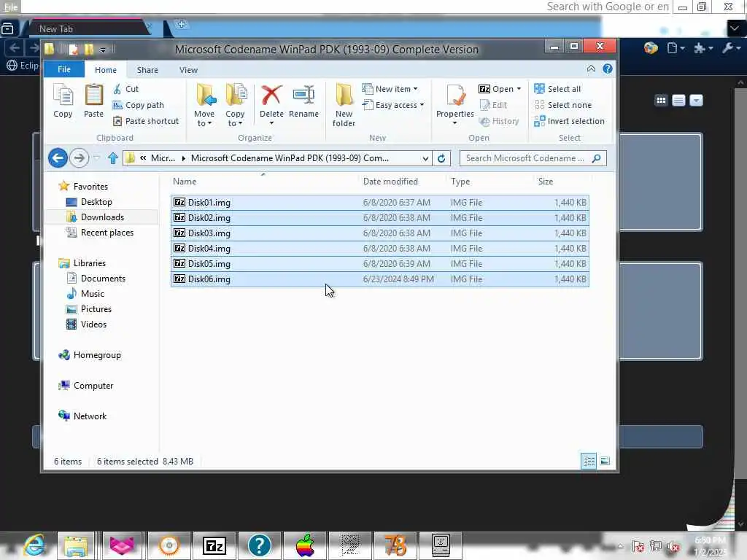Switch to Details view in status bar
This screenshot has width=747, height=560.
pyautogui.click(x=589, y=461)
